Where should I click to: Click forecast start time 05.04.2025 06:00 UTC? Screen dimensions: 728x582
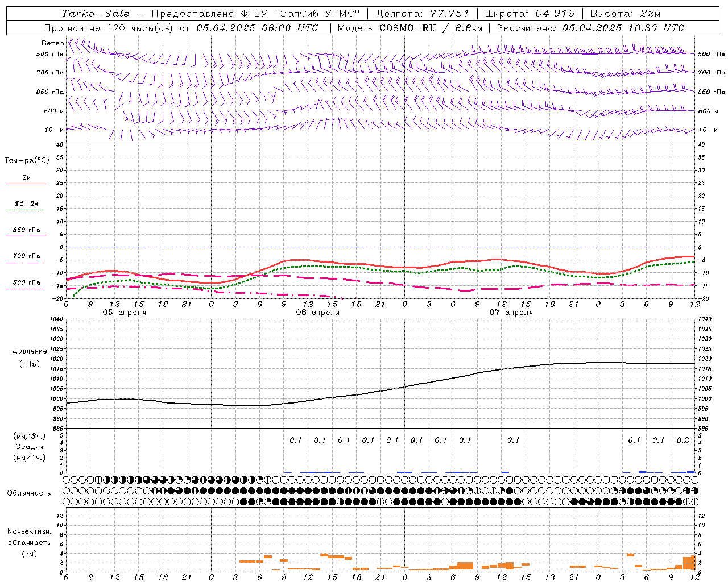tap(257, 28)
